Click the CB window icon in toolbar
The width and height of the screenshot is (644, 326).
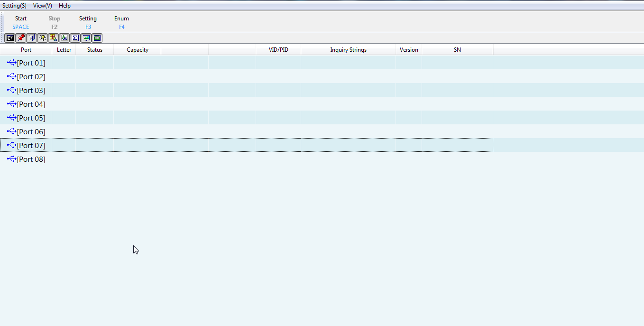pyautogui.click(x=10, y=38)
